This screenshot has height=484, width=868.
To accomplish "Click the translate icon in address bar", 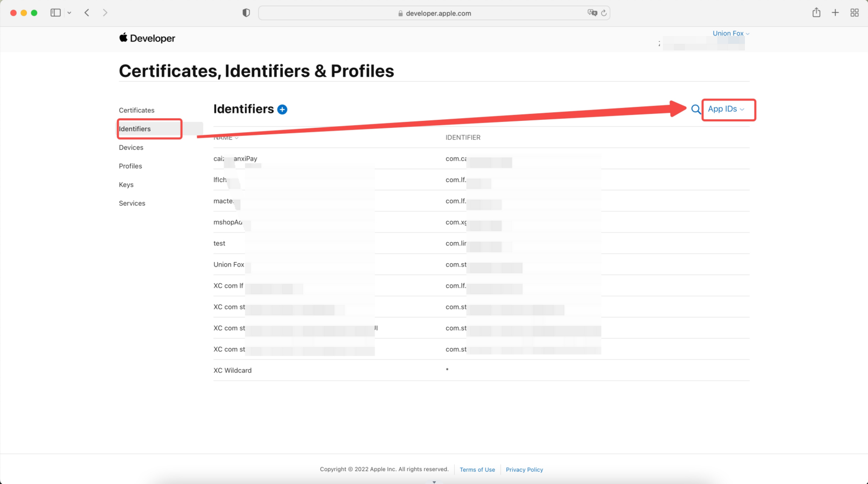I will click(592, 13).
